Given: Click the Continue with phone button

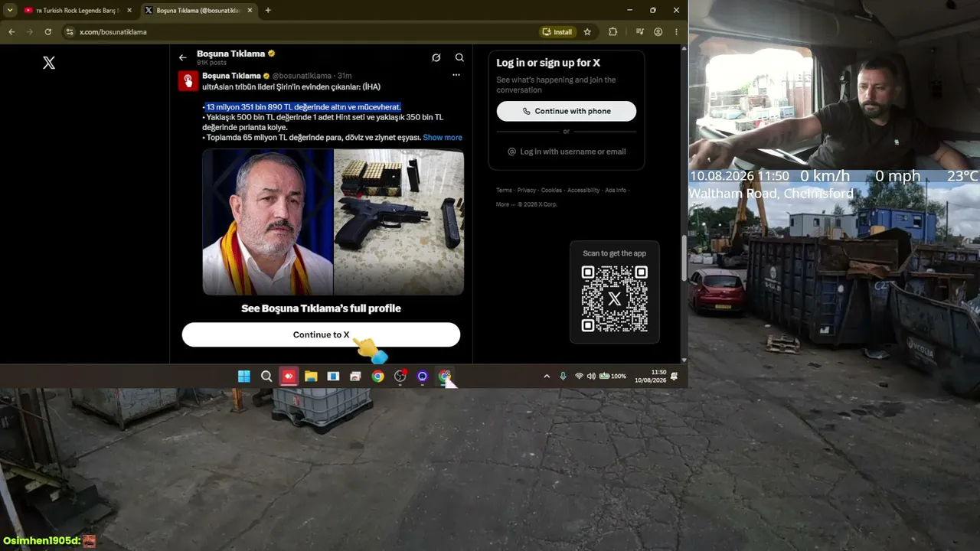Looking at the screenshot, I should point(567,111).
